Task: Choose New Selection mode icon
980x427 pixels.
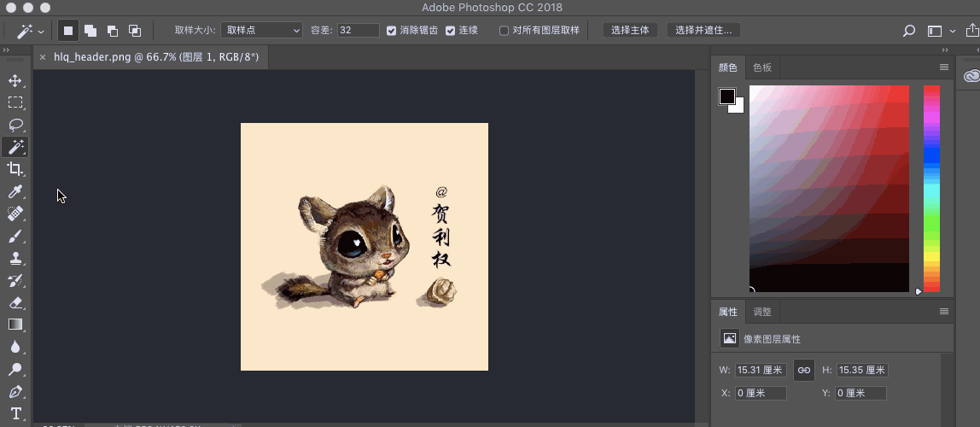Action: pyautogui.click(x=68, y=30)
